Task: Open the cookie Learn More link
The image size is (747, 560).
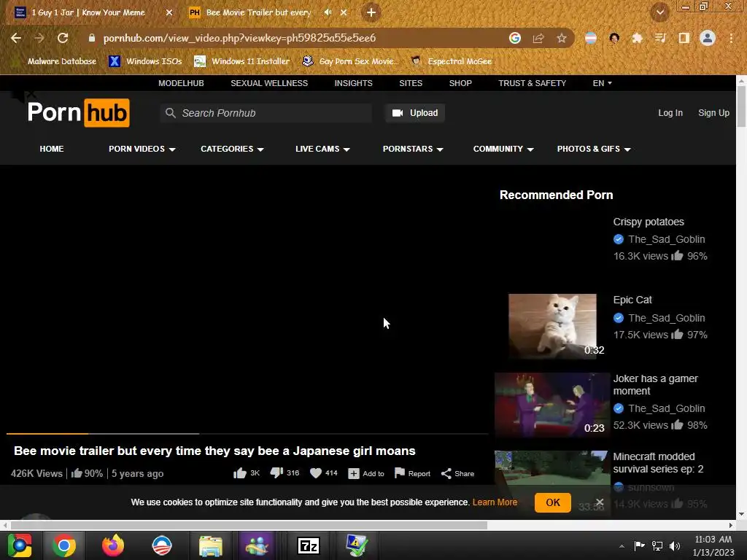Action: pyautogui.click(x=495, y=502)
